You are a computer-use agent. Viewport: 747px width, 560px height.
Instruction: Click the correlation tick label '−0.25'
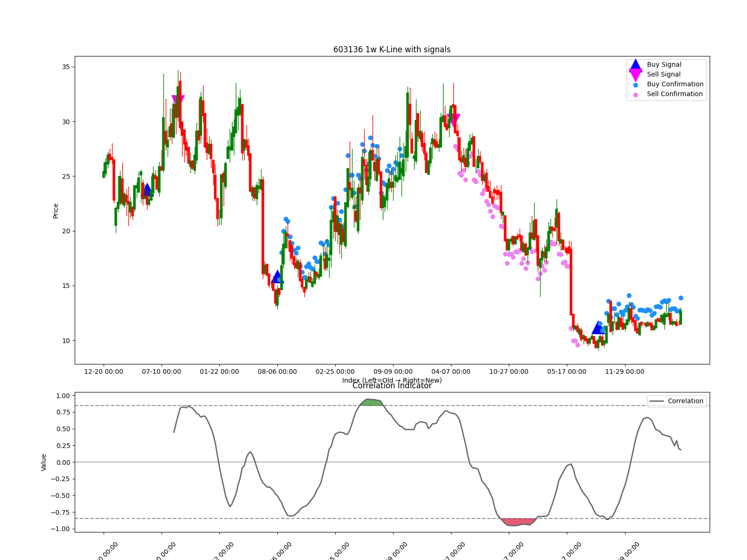(60, 479)
